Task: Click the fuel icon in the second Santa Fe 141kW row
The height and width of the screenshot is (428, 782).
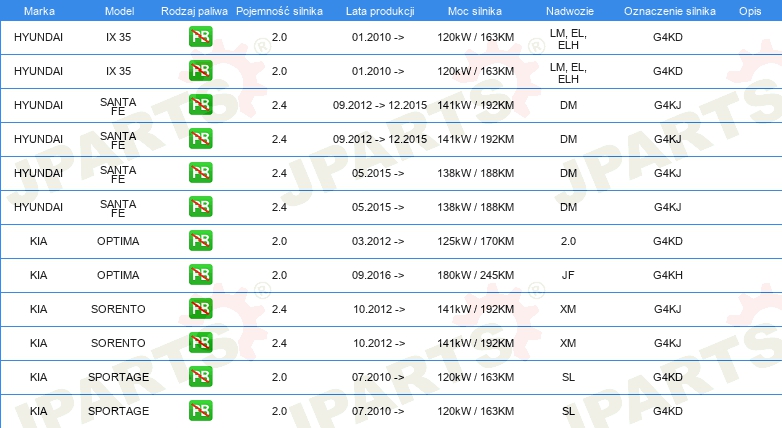Action: click(200, 139)
